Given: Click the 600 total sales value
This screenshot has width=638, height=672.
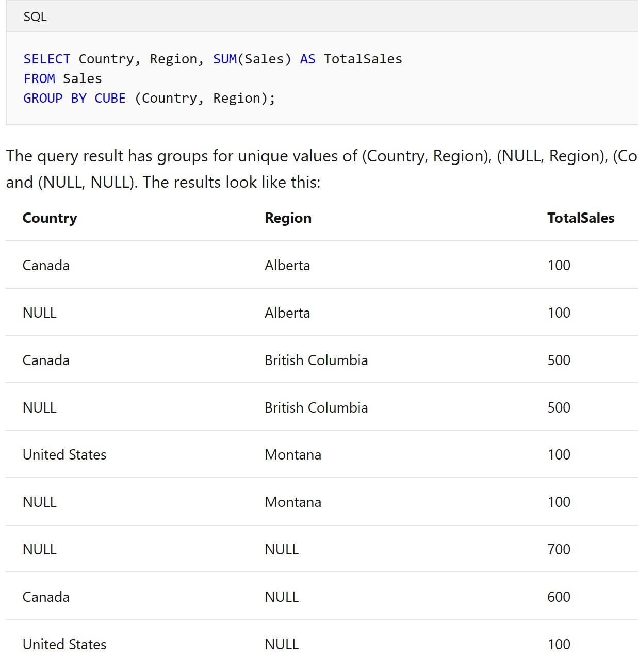Looking at the screenshot, I should [559, 597].
